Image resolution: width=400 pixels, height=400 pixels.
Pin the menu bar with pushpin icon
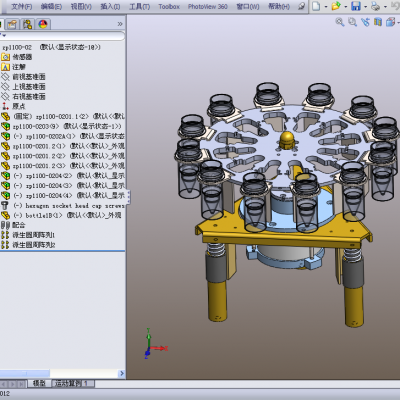302,6
